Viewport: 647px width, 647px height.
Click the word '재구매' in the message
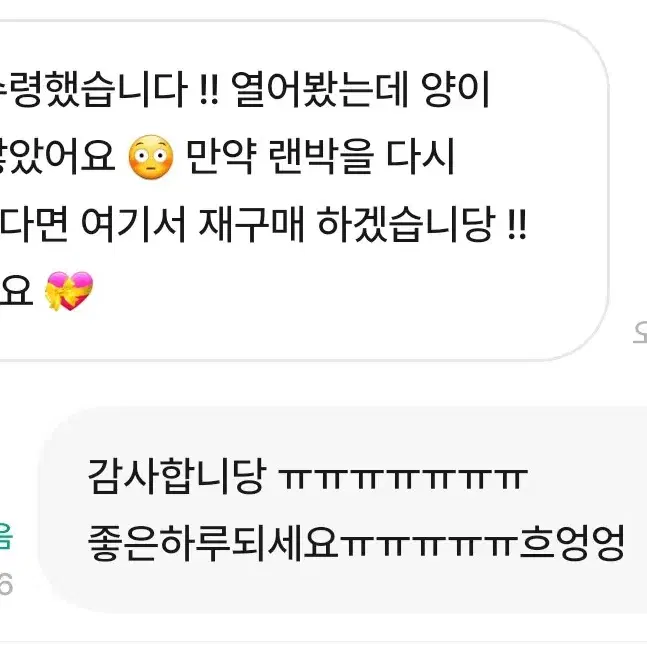pos(251,224)
